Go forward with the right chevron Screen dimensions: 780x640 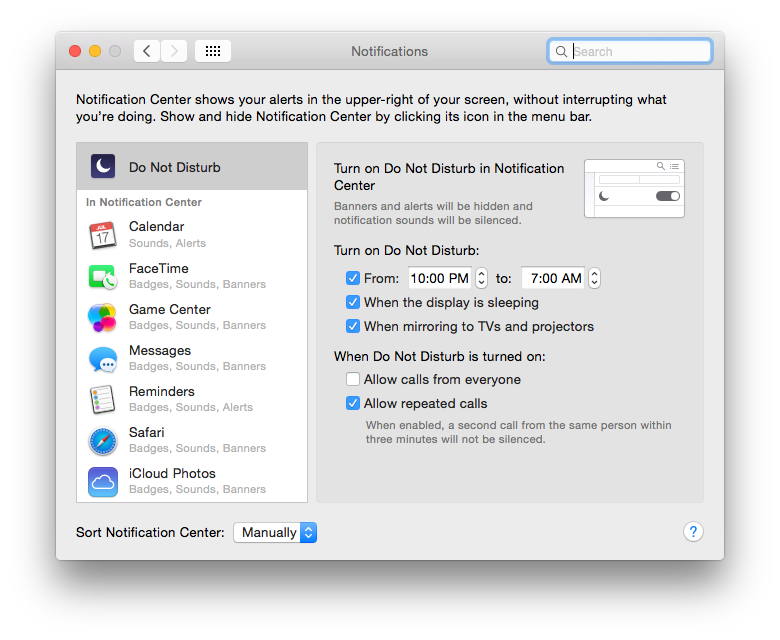click(x=174, y=51)
